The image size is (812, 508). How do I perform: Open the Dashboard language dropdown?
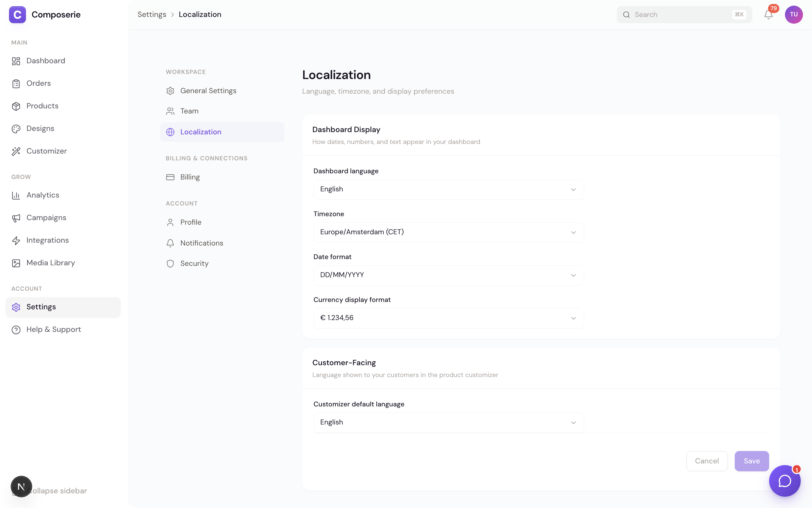[x=449, y=189]
